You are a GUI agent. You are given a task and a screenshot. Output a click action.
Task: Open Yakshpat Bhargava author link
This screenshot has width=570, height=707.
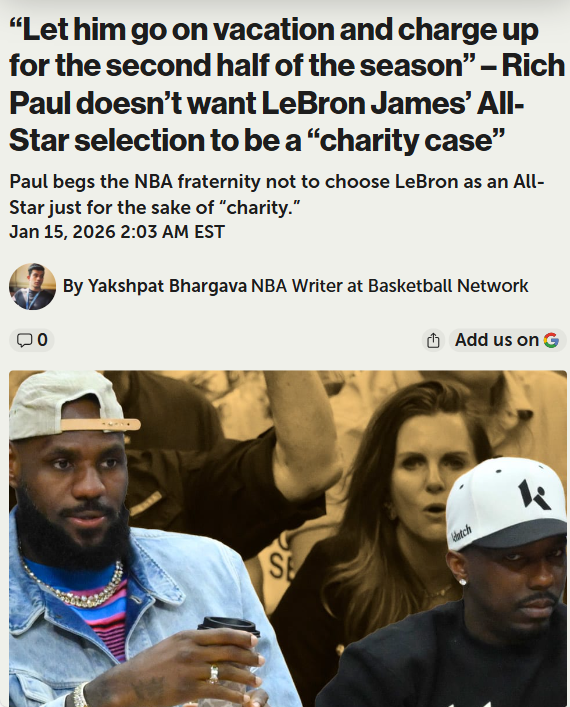pyautogui.click(x=167, y=286)
